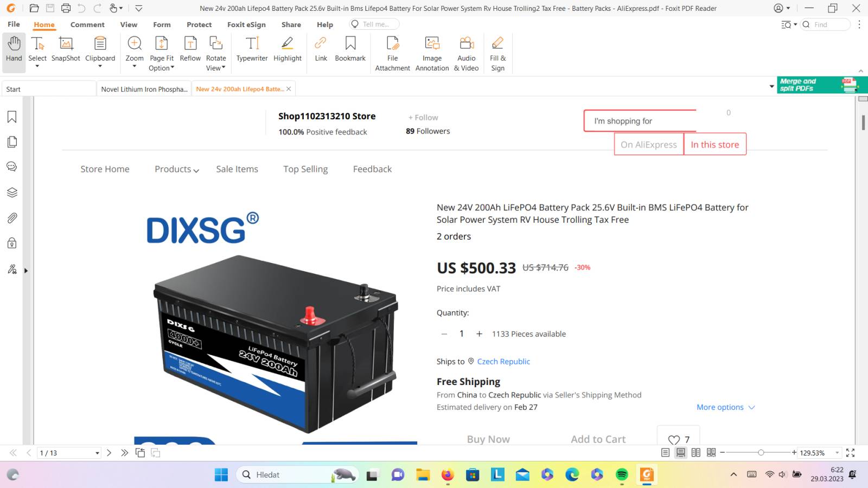Click Merge and split PDFs banner
The height and width of the screenshot is (488, 868).
[822, 85]
